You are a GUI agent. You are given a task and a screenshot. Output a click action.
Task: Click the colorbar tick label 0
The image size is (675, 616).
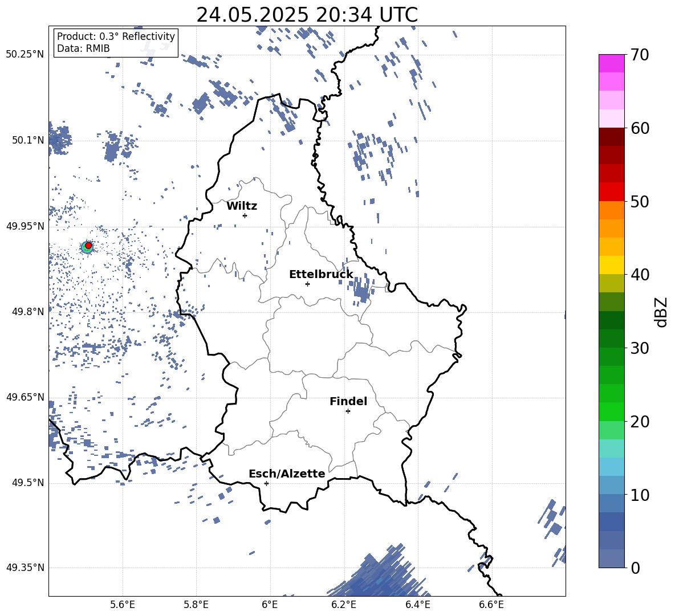635,568
